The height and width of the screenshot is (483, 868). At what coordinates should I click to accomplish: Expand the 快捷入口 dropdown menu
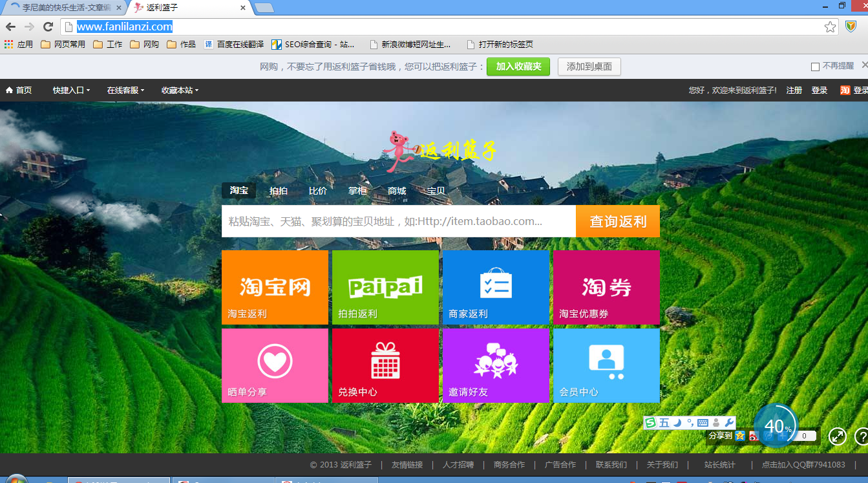point(71,91)
